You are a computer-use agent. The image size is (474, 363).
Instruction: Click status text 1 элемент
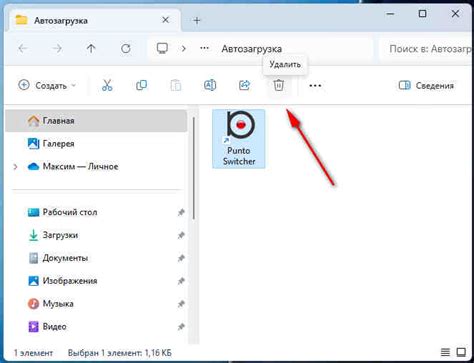click(33, 353)
